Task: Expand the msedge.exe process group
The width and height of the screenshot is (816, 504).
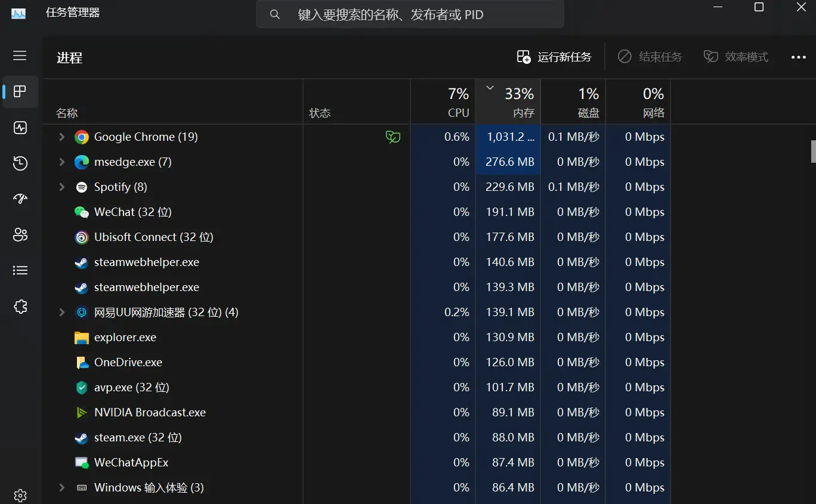Action: click(x=61, y=162)
